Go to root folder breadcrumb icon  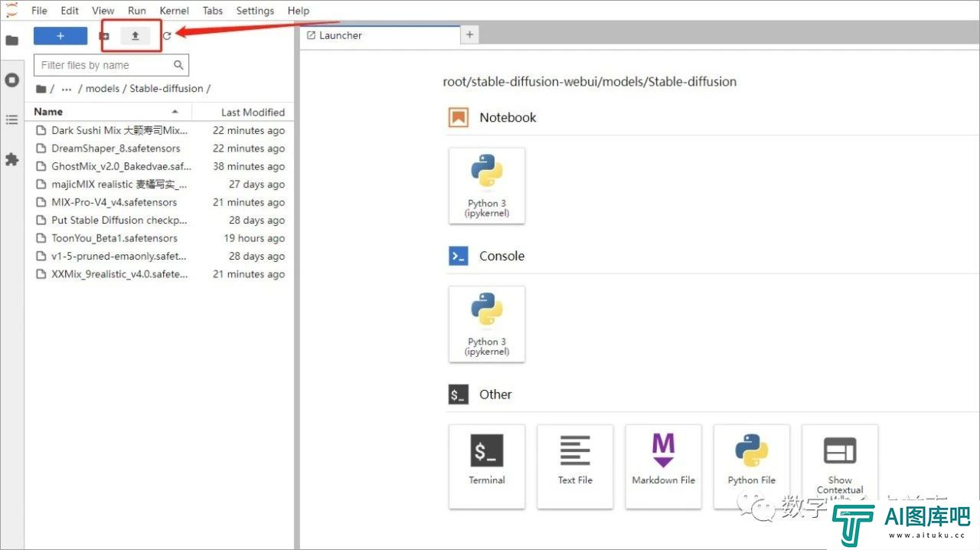coord(41,89)
